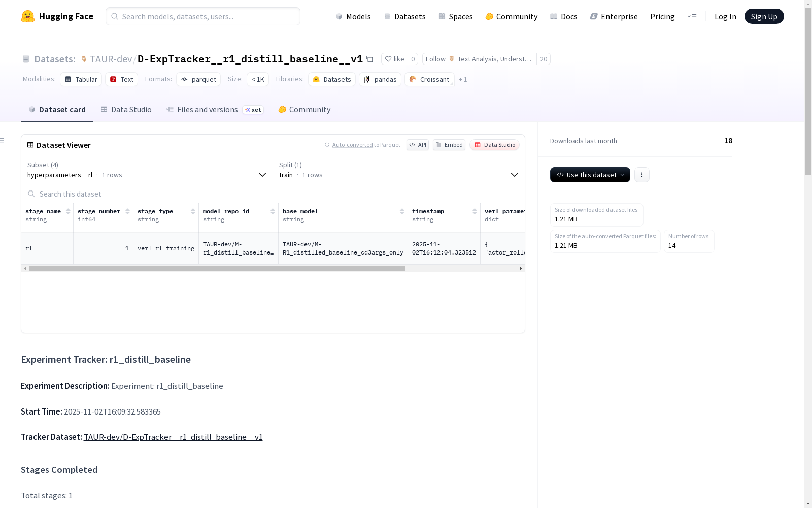Open the left-edge table of contents icon
The width and height of the screenshot is (812, 508).
point(3,140)
